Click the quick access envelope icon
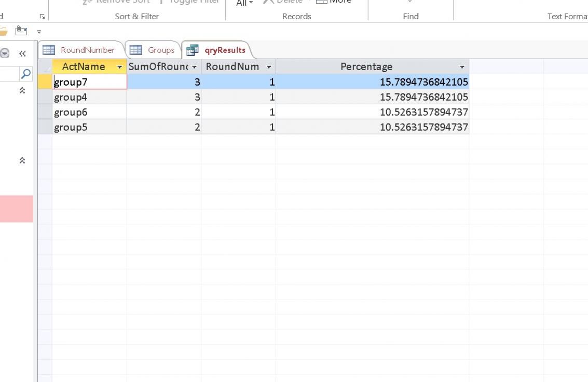Screen dimensions: 588x382 coord(21,31)
